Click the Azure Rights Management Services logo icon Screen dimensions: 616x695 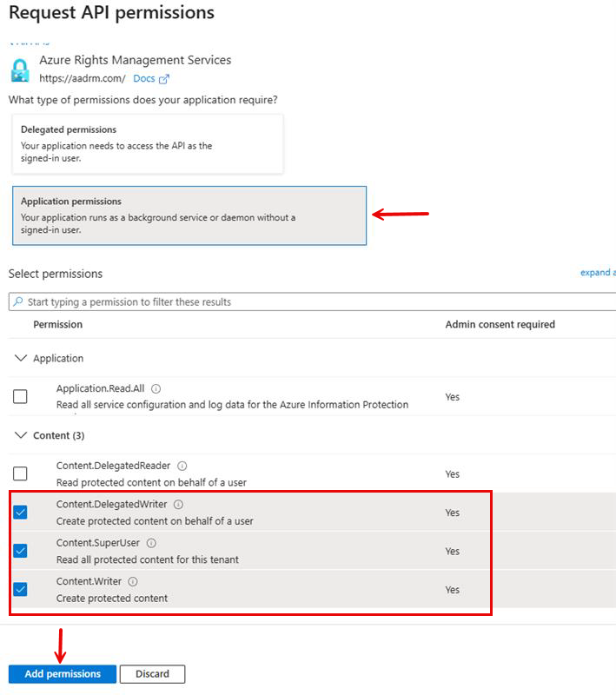pos(19,69)
